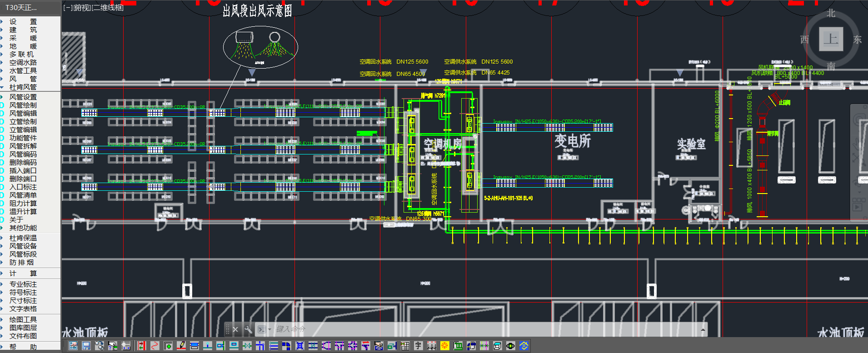Close the command line with its X button
The width and height of the screenshot is (868, 353).
235,329
